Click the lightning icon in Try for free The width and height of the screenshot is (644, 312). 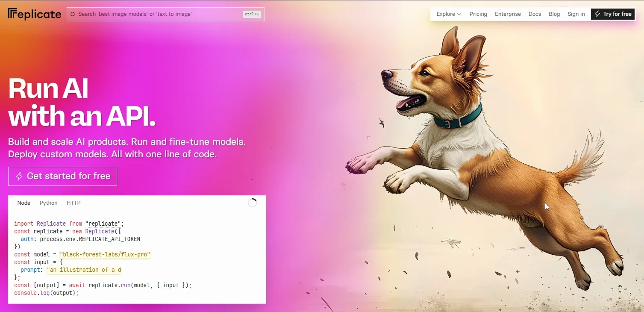coord(597,14)
